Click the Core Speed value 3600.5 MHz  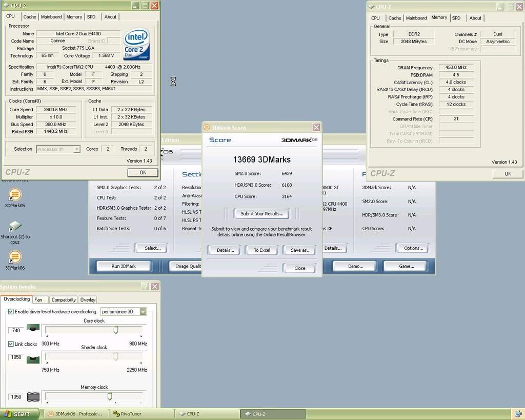tap(56, 110)
